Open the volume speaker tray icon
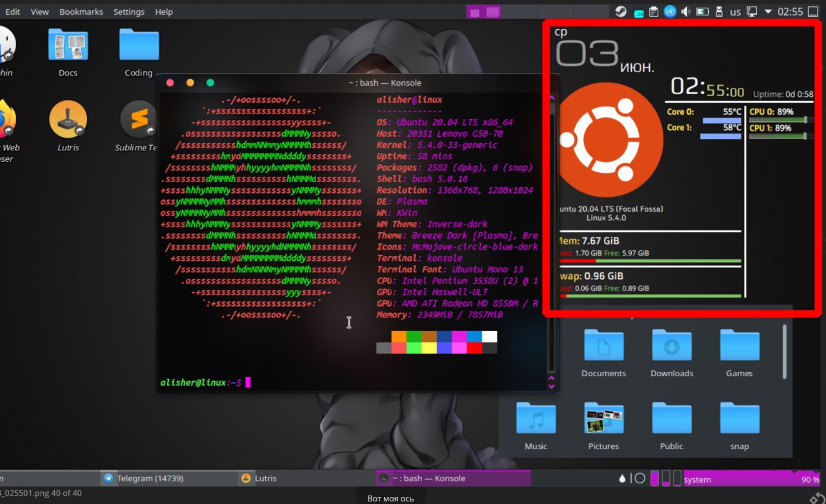826x504 pixels. click(x=685, y=12)
